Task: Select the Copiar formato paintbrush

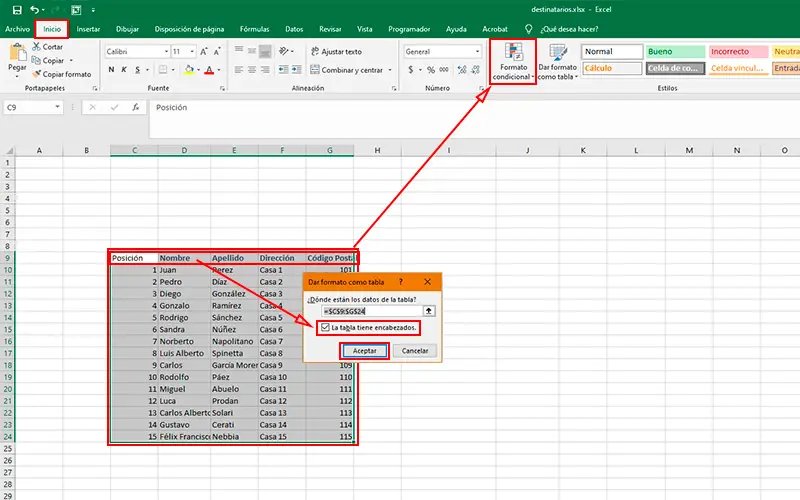Action: (36, 74)
